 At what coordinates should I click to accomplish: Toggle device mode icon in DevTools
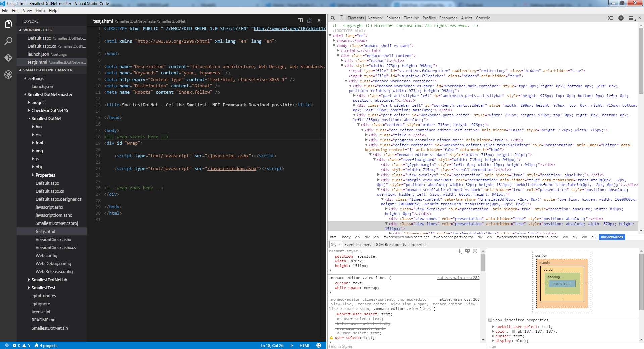[x=341, y=18]
